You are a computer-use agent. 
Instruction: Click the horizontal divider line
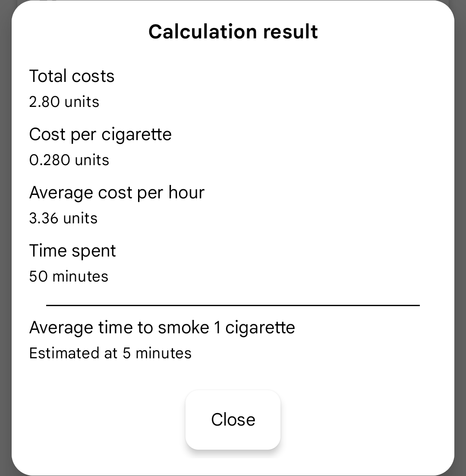[233, 305]
